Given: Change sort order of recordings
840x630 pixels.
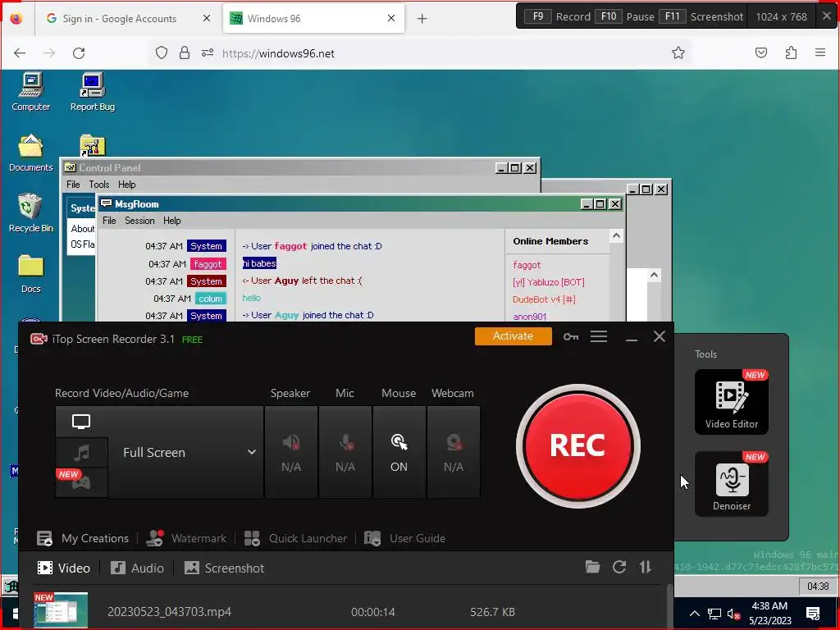Looking at the screenshot, I should (646, 567).
